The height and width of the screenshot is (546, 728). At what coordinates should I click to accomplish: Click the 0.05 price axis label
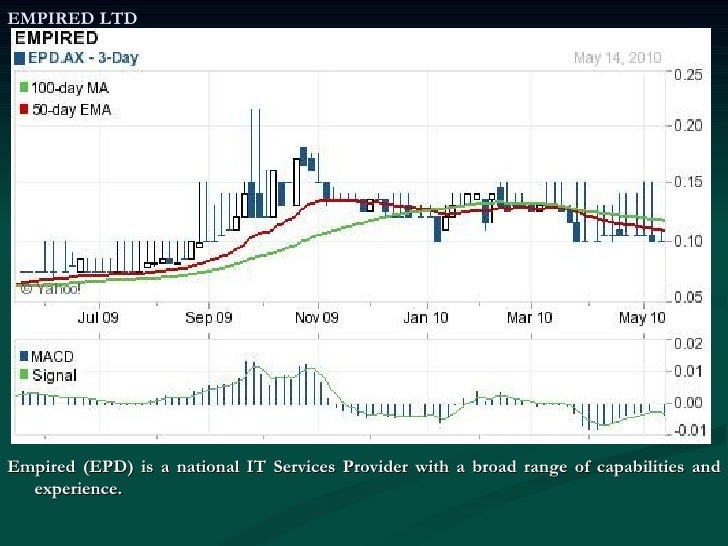pos(688,296)
